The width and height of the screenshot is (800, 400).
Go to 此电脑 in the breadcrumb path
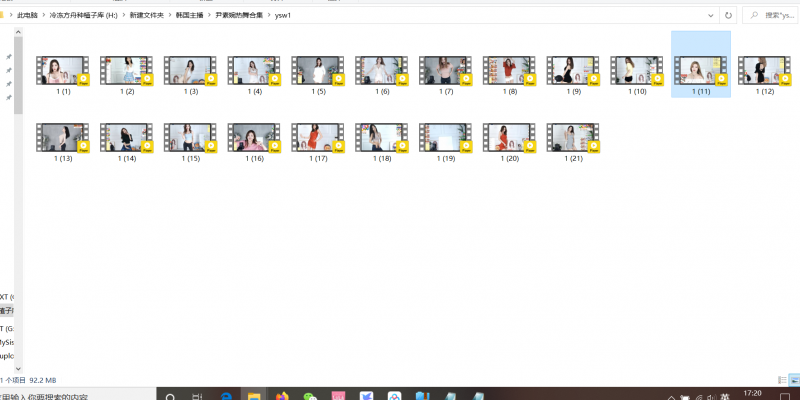tap(29, 15)
